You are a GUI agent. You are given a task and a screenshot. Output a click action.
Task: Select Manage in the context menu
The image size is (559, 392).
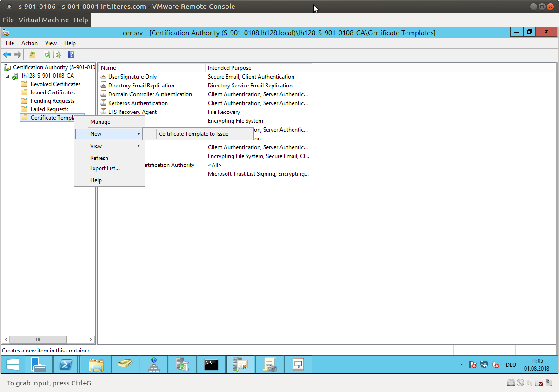pos(100,122)
